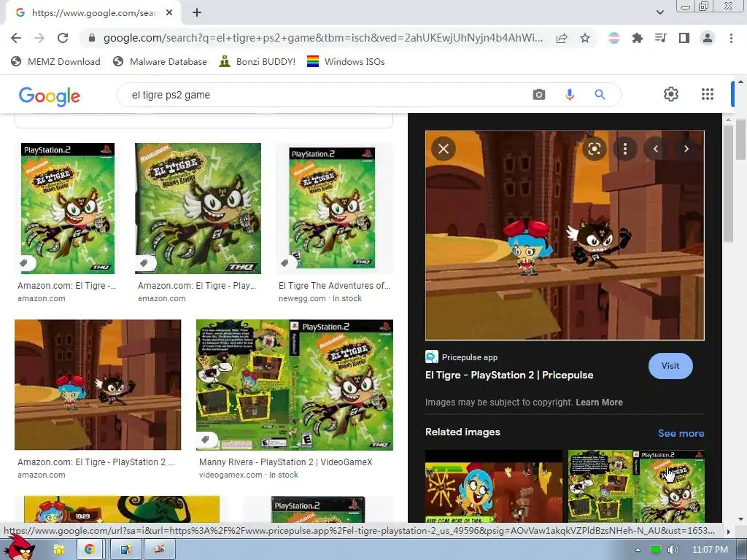The image size is (747, 560).
Task: Show next image in preview
Action: point(686,149)
